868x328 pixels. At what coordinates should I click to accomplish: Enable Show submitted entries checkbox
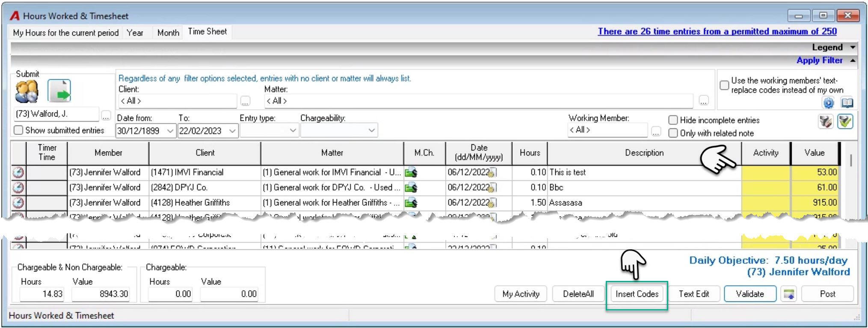(x=18, y=130)
